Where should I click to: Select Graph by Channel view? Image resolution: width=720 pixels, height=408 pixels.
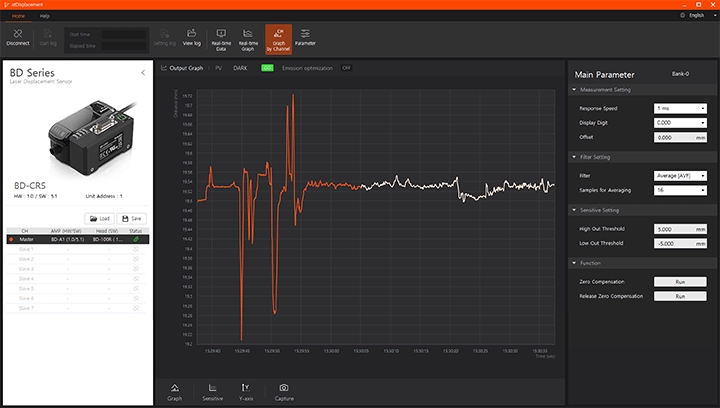[279, 37]
